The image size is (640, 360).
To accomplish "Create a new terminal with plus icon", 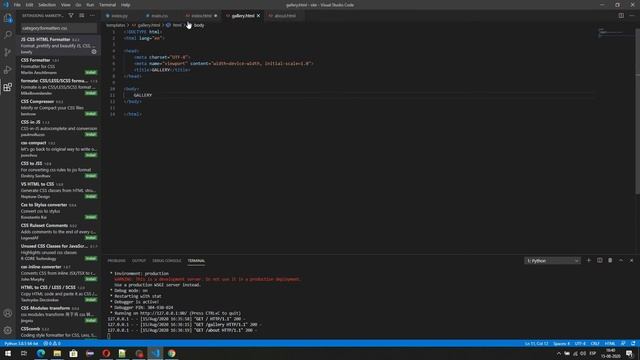I will pos(589,260).
